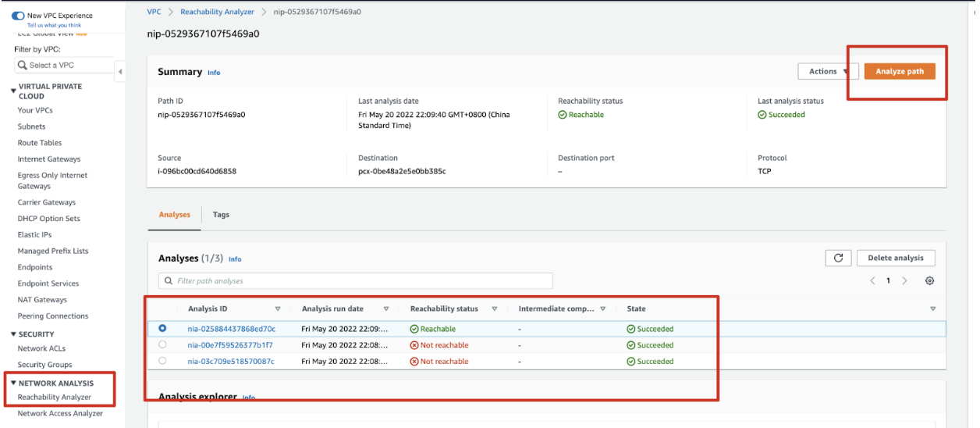Click the TCP protocol value
This screenshot has width=980, height=428.
[765, 171]
